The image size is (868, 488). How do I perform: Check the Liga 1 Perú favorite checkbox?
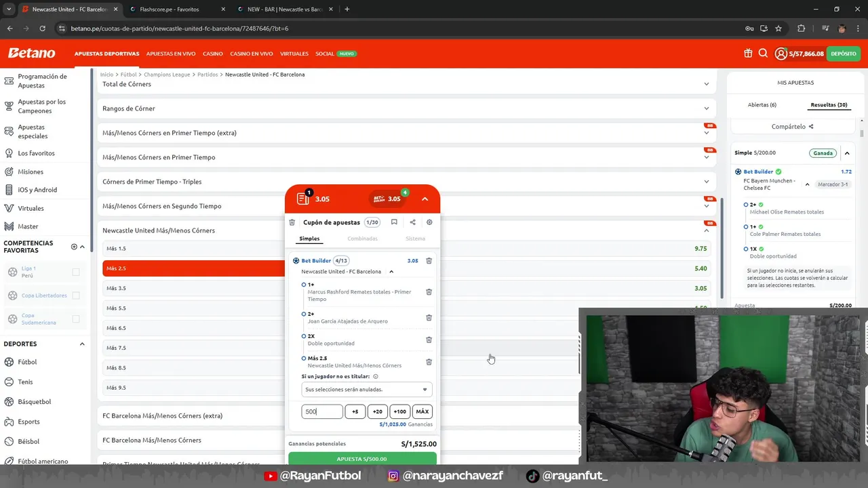click(76, 272)
